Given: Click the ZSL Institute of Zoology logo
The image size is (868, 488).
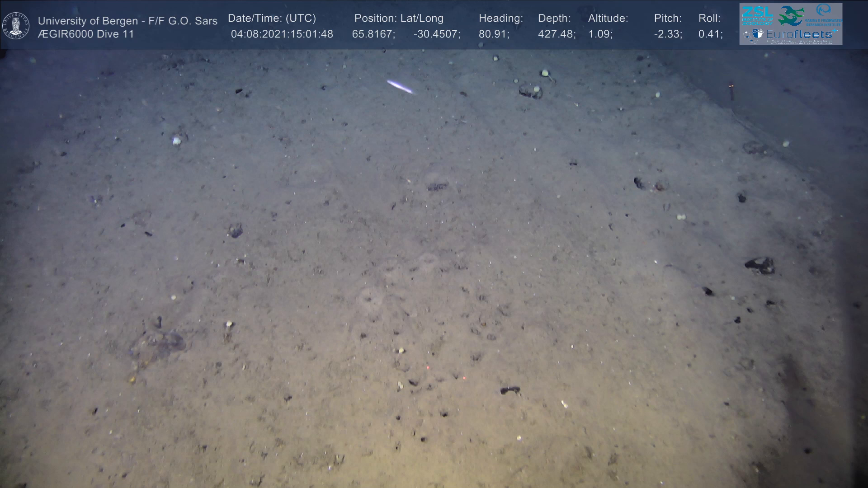Looking at the screenshot, I should 757,16.
